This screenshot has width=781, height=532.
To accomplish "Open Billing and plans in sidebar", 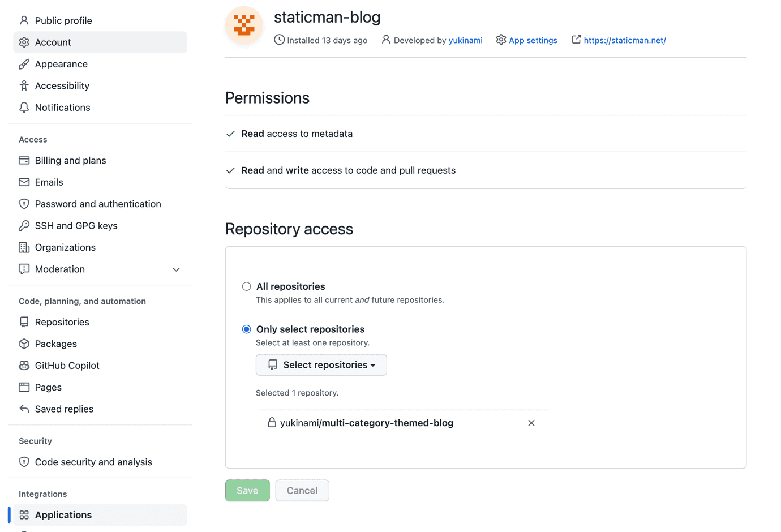I will [70, 161].
